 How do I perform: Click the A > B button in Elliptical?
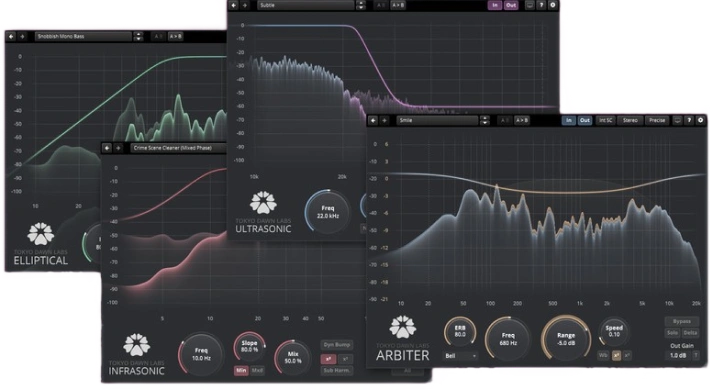[x=175, y=36]
